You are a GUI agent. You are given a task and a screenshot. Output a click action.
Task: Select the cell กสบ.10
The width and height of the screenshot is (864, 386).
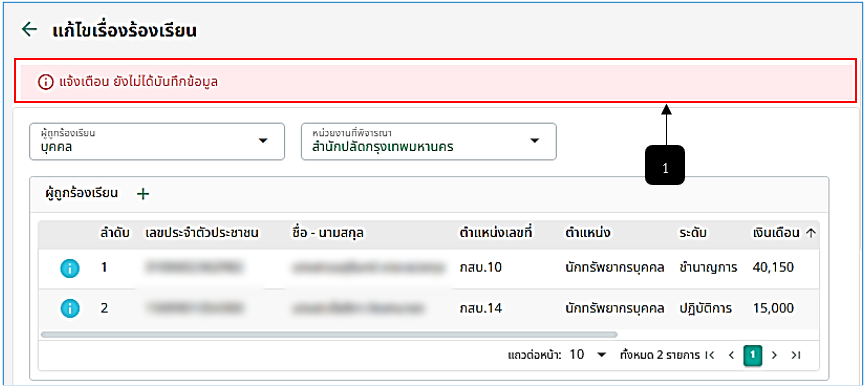point(480,268)
